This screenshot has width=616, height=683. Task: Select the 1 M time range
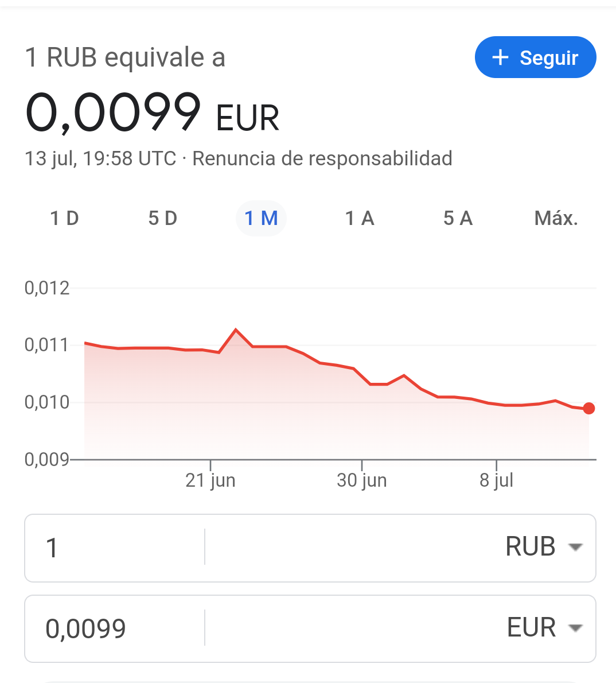coord(261,218)
